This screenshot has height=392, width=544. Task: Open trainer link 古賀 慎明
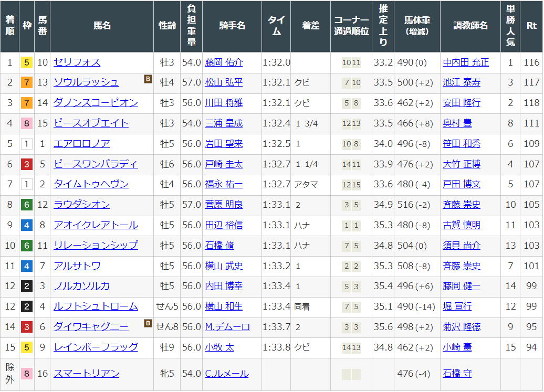(462, 225)
